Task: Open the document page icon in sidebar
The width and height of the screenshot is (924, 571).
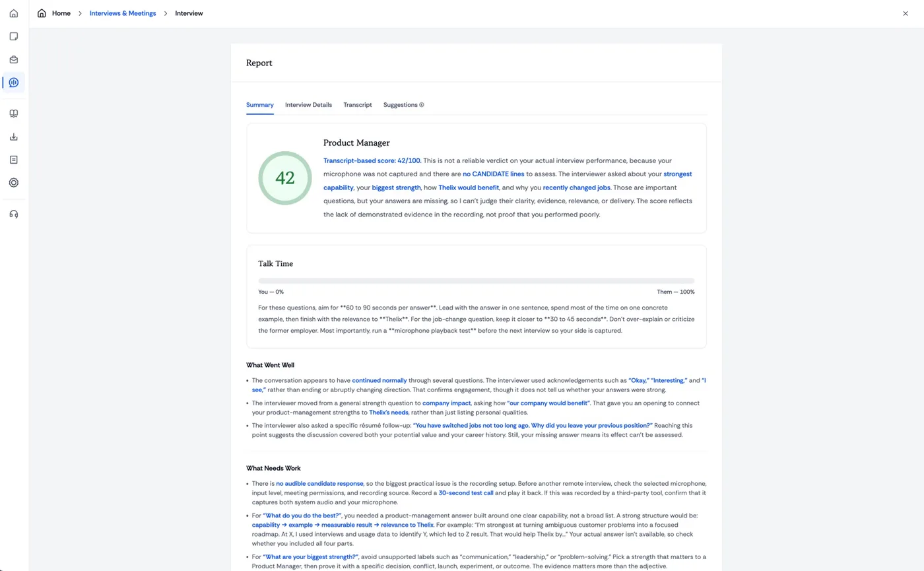Action: pos(14,160)
